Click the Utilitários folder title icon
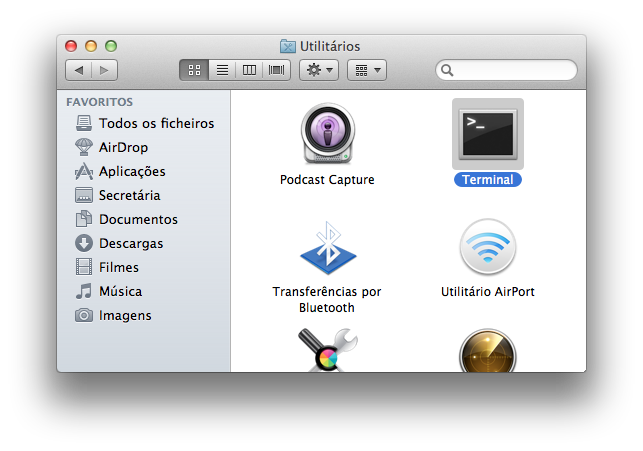643x451 pixels. click(x=288, y=46)
